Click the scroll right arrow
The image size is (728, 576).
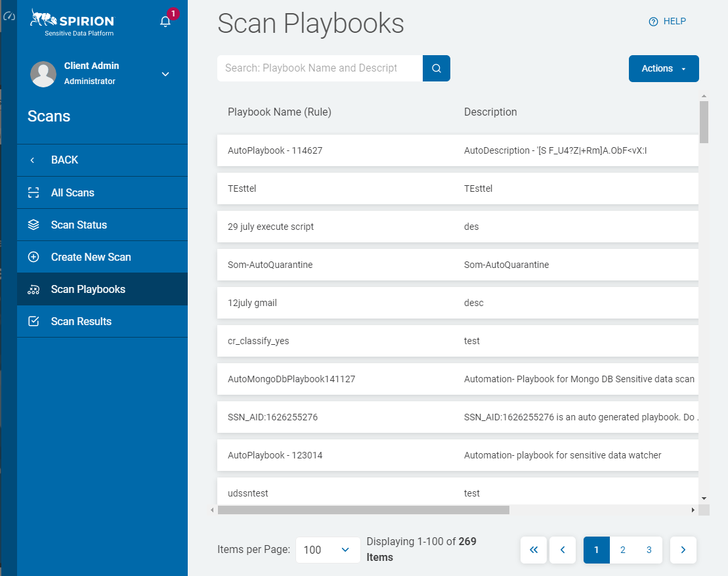(693, 510)
